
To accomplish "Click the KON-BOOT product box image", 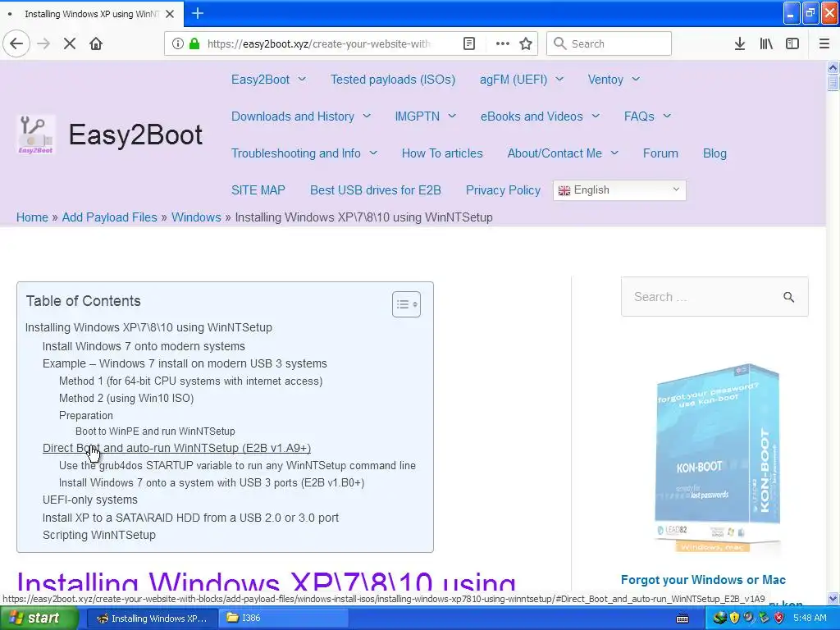I will point(717,458).
